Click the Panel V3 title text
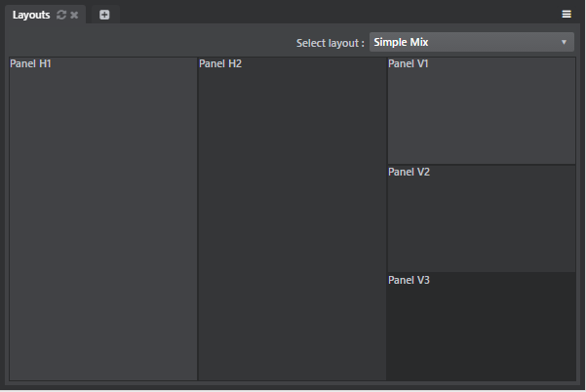The image size is (586, 392). pos(409,281)
